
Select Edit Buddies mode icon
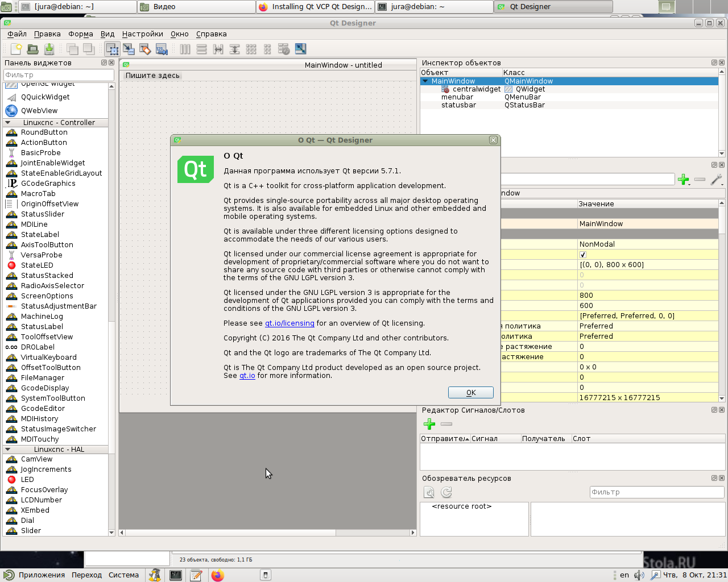click(145, 49)
